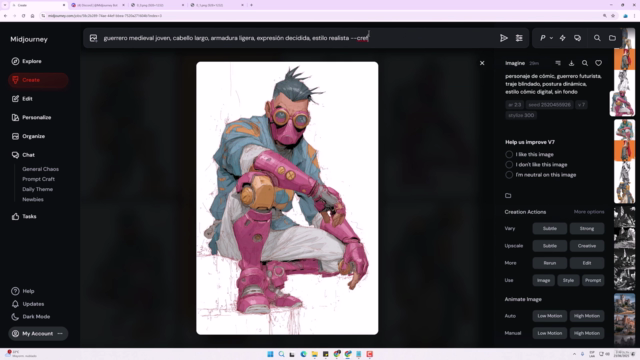Select the orange-background character thumbnail at top
Screen dimensions: 640x360
coord(624,59)
